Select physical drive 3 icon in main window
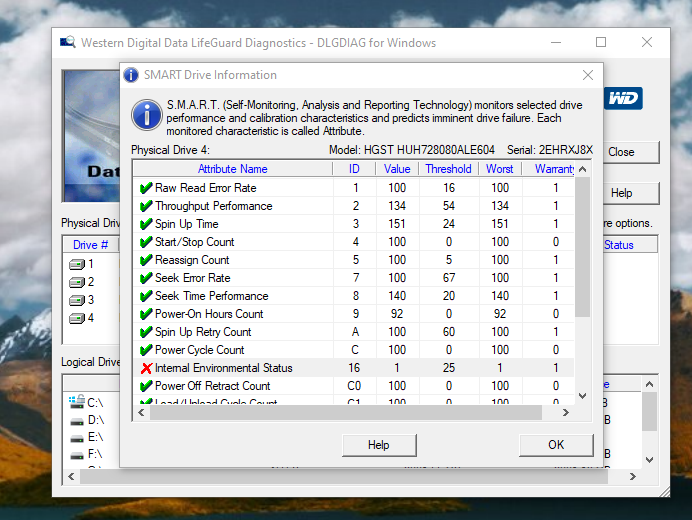The image size is (692, 520). coord(77,300)
